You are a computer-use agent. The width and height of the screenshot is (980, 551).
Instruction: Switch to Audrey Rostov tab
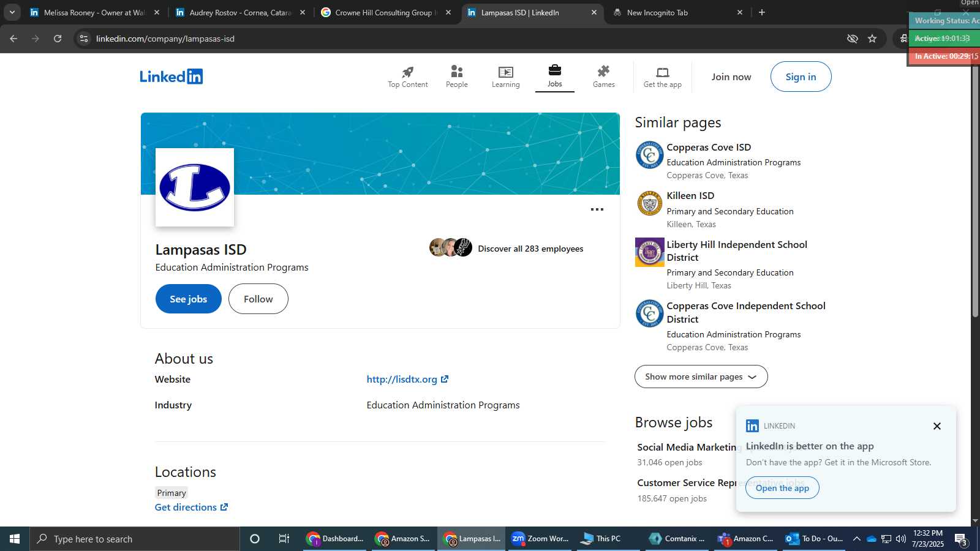pyautogui.click(x=240, y=12)
